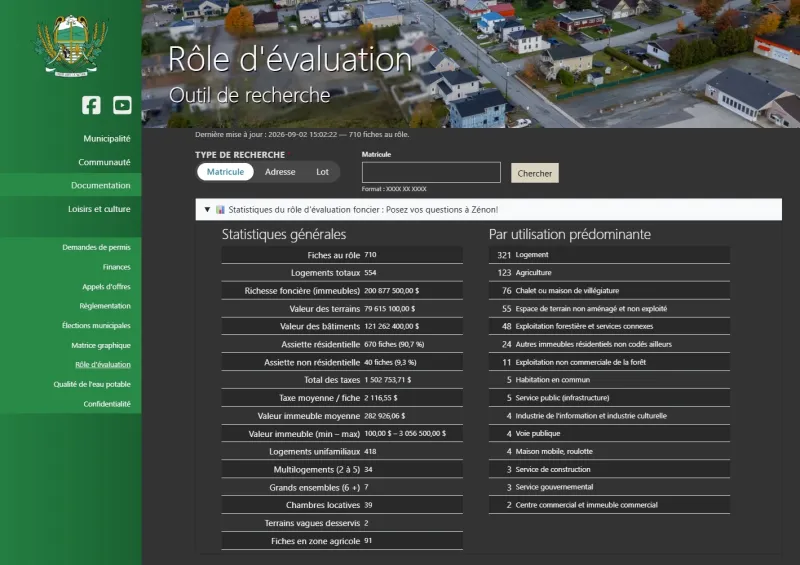Open the Rôle d'évaluation sidebar link

click(103, 364)
